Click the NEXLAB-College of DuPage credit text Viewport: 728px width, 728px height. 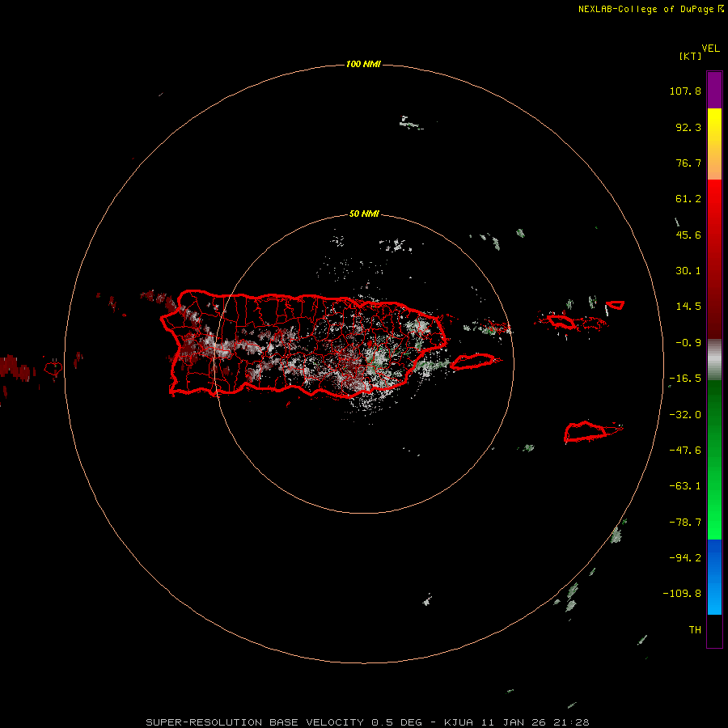[647, 9]
